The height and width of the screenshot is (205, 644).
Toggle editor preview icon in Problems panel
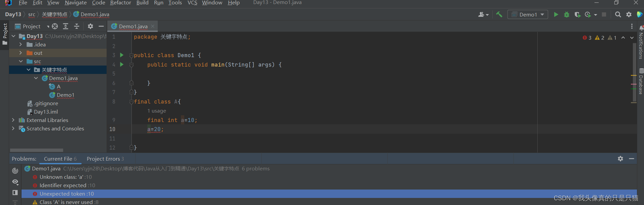tap(15, 193)
